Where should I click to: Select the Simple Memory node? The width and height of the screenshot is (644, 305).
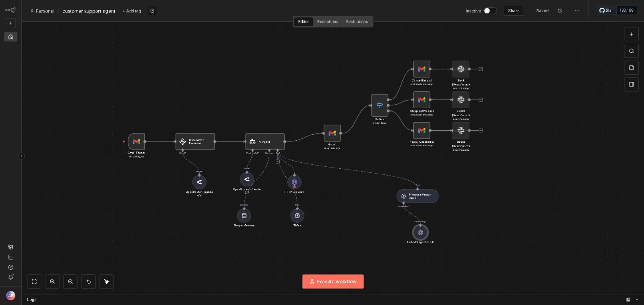pos(244,215)
